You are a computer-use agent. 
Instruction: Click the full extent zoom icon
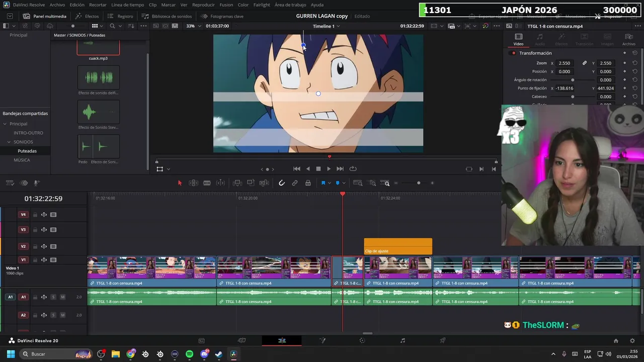point(358,183)
